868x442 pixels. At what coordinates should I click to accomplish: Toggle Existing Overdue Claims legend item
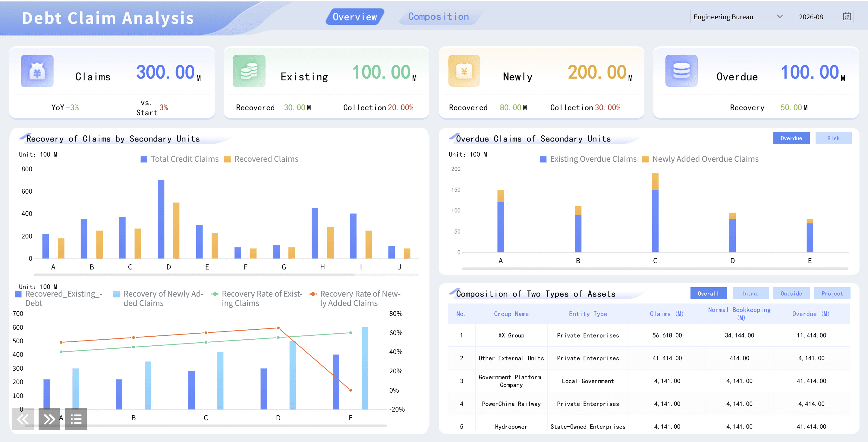588,159
